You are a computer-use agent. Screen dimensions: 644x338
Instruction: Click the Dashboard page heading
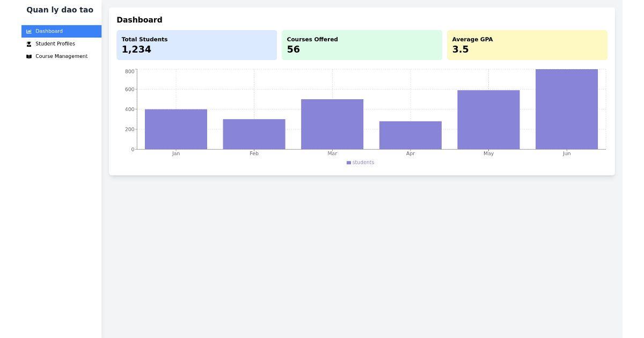point(140,20)
